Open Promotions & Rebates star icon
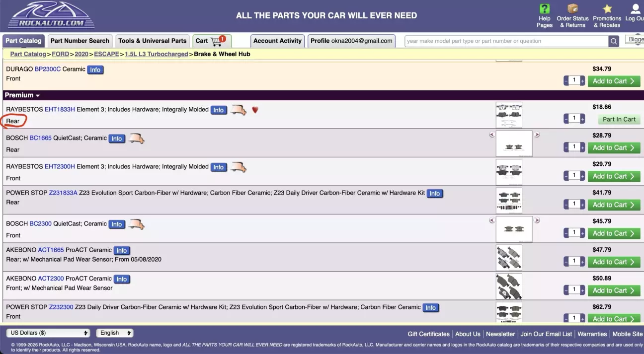Image resolution: width=644 pixels, height=354 pixels. click(607, 9)
